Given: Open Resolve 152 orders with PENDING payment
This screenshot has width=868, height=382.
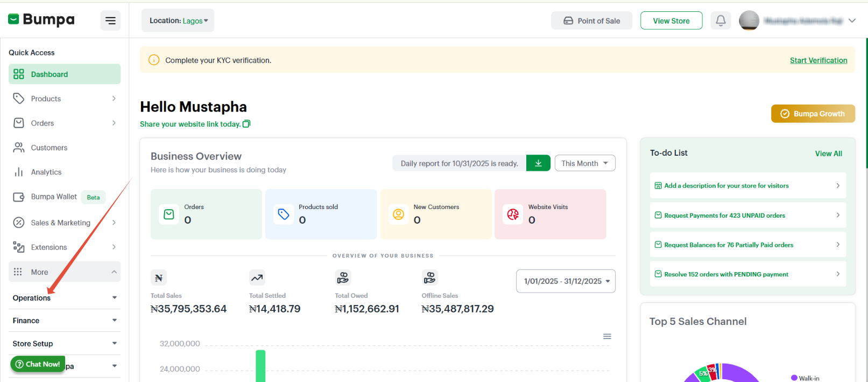Looking at the screenshot, I should coord(748,274).
